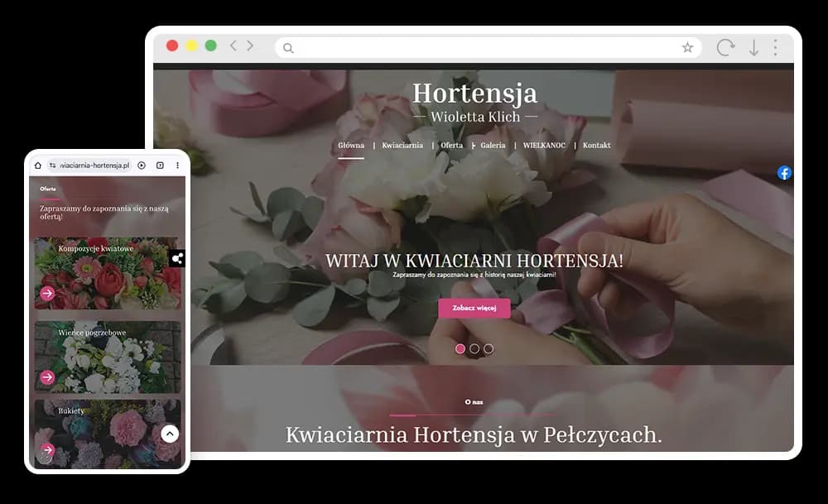This screenshot has height=504, width=828.
Task: Open the Facebook icon on the right edge
Action: click(784, 173)
